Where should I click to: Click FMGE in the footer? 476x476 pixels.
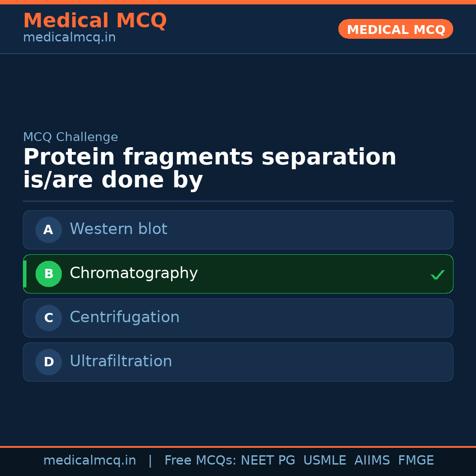click(416, 461)
